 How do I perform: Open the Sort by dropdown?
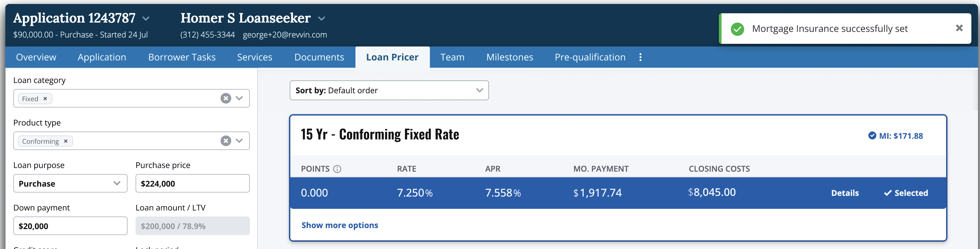(x=389, y=91)
